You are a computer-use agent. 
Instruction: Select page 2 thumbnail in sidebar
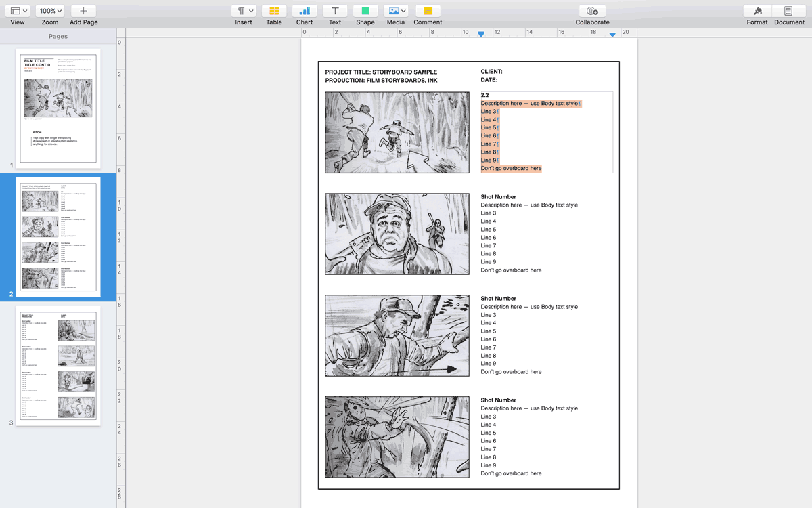[x=58, y=237]
